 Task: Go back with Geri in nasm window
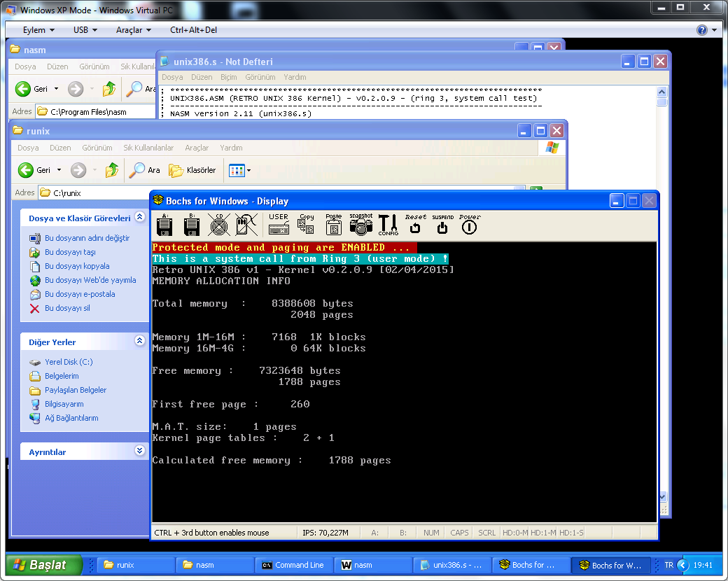(31, 88)
